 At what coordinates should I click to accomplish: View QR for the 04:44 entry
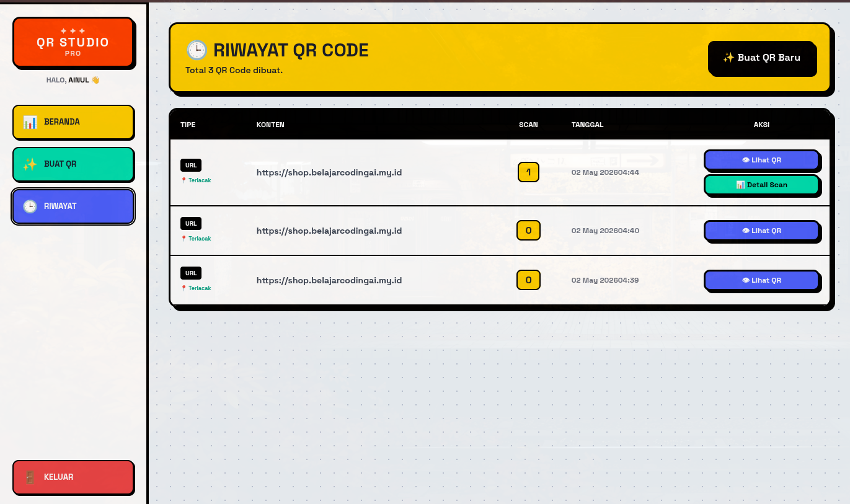pyautogui.click(x=761, y=160)
